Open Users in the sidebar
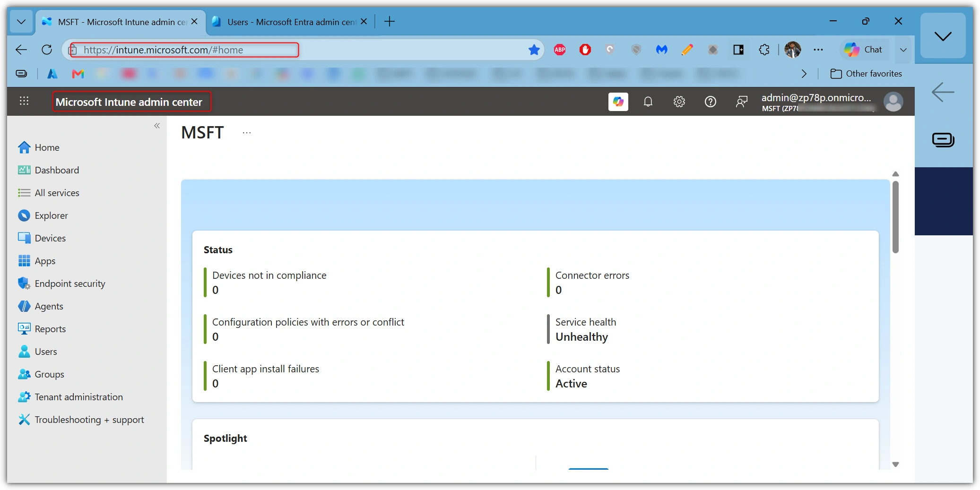The width and height of the screenshot is (980, 490). click(x=37, y=352)
